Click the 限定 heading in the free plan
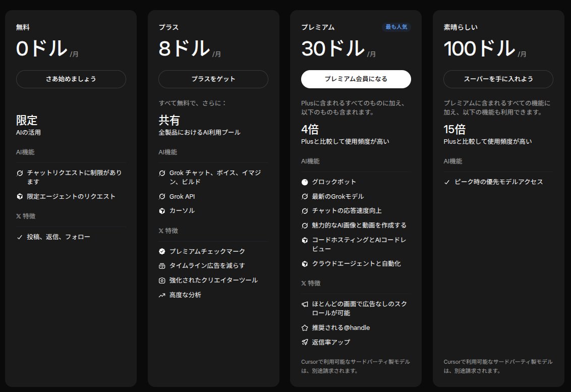The width and height of the screenshot is (571, 392). (27, 120)
